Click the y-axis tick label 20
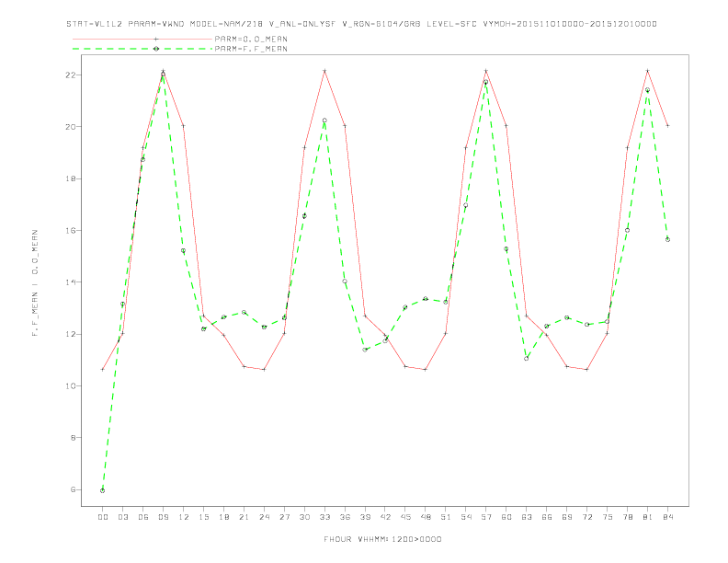The image size is (728, 563). tap(72, 127)
